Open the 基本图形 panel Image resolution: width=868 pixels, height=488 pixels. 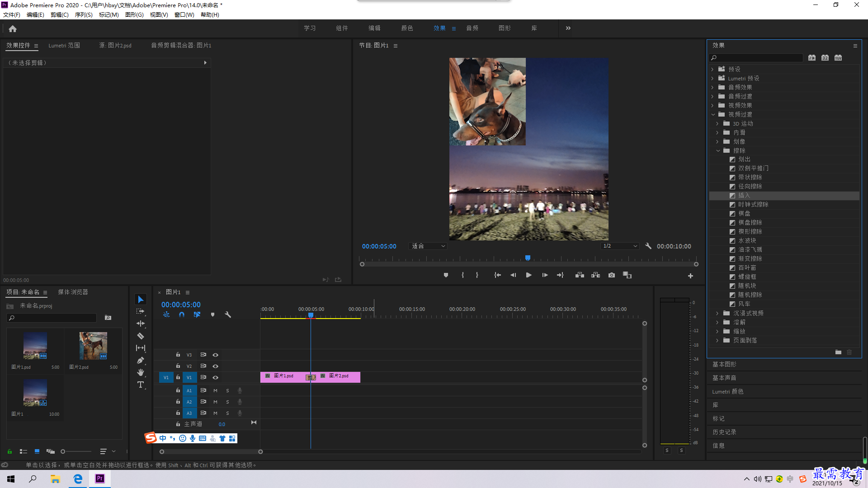click(x=724, y=364)
